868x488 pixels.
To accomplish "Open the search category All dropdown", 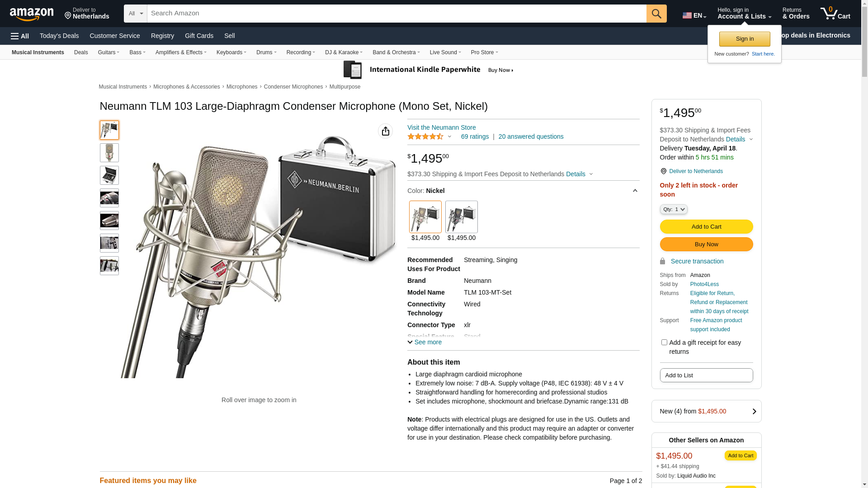I will tap(136, 14).
